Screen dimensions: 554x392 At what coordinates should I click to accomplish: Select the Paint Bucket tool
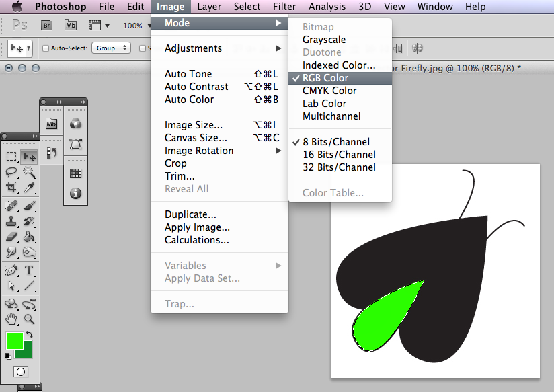29,237
